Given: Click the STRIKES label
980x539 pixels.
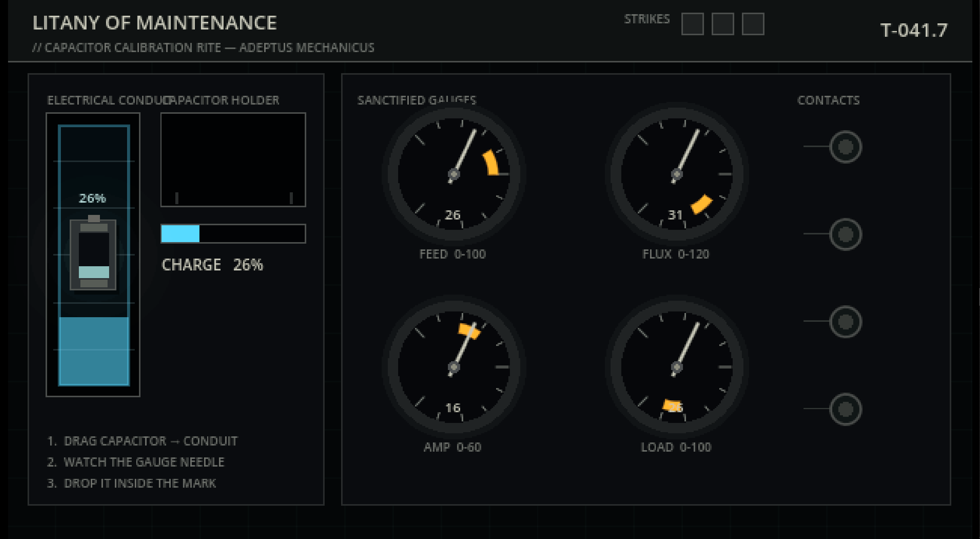Looking at the screenshot, I should coord(647,19).
